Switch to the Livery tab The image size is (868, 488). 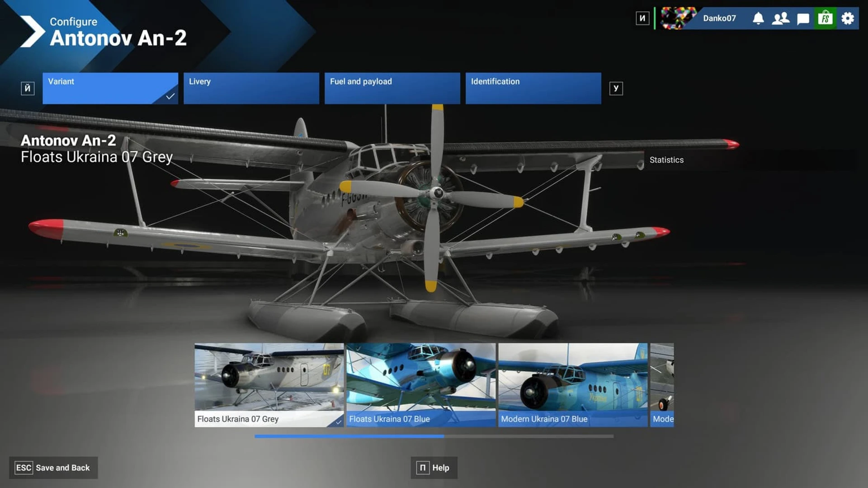pos(251,88)
